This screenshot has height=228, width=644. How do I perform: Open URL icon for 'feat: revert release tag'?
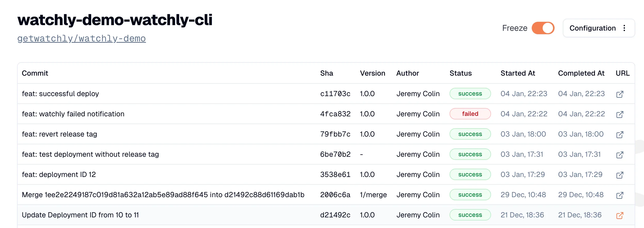tap(620, 134)
